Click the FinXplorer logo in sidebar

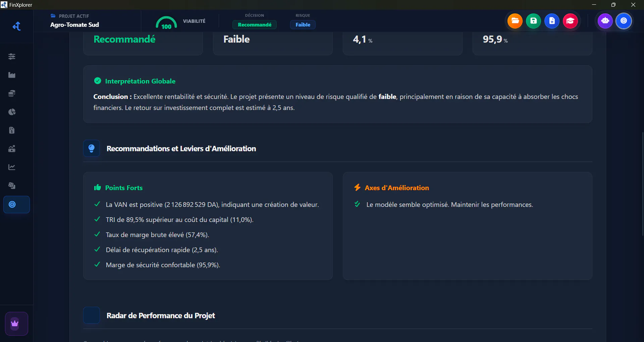16,26
